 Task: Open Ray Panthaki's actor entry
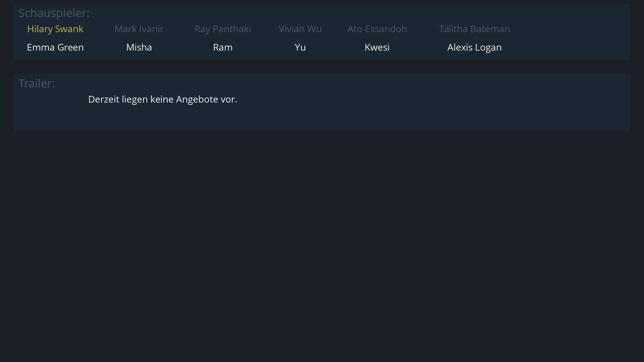223,29
